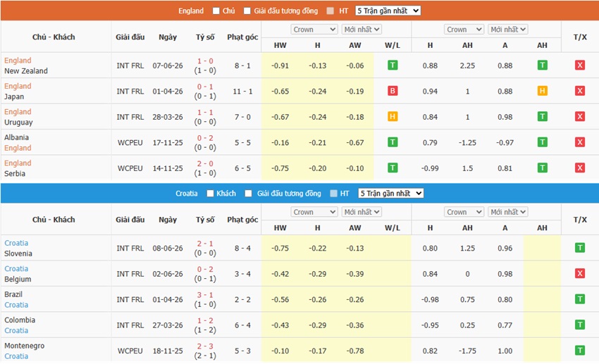
Task: Click red B result icon in England–Japan row
Action: pos(393,91)
